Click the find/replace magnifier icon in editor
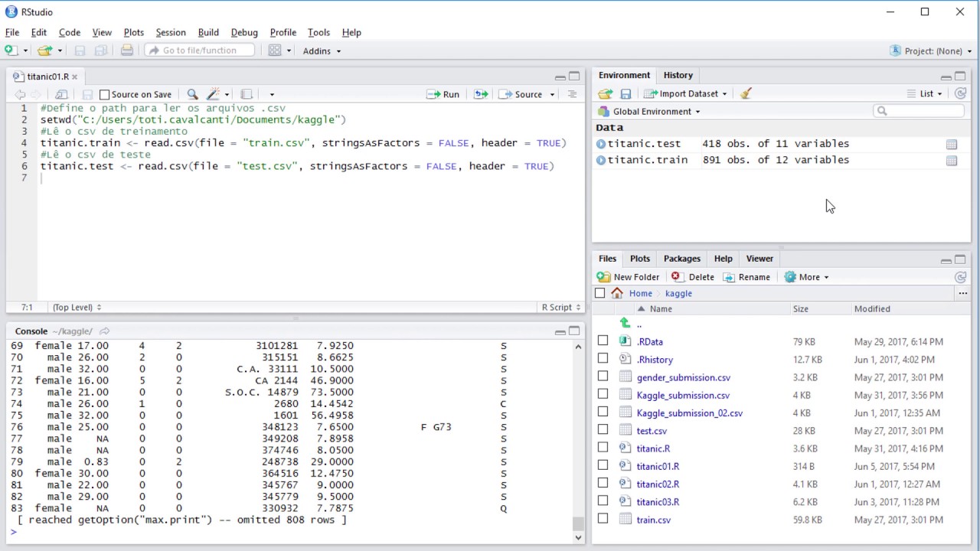 (193, 94)
